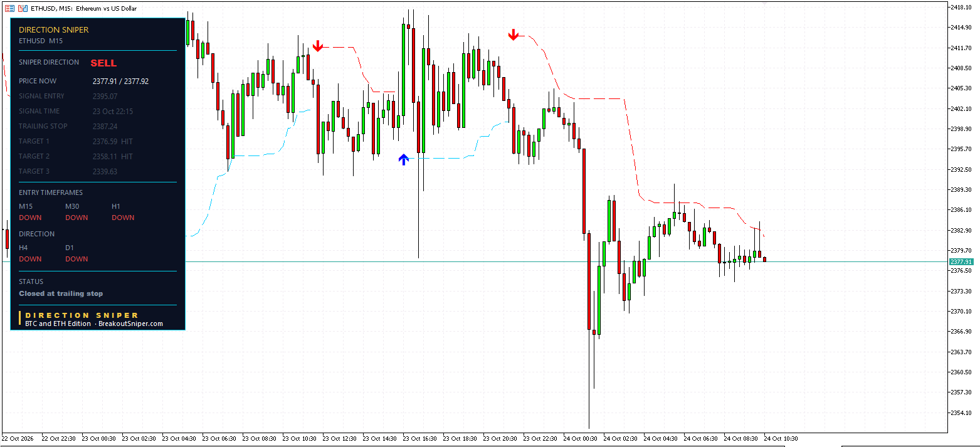This screenshot has width=980, height=447.
Task: Click the 'TRAILING STOP' label in panel
Action: (43, 126)
